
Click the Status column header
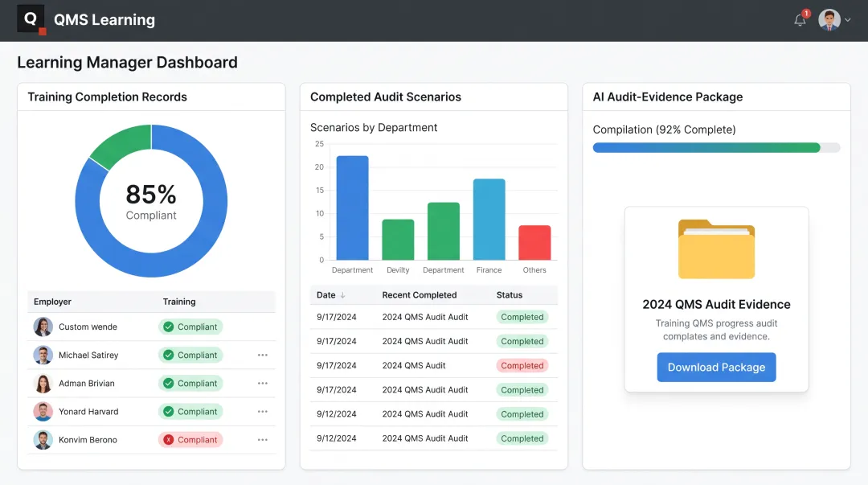510,295
